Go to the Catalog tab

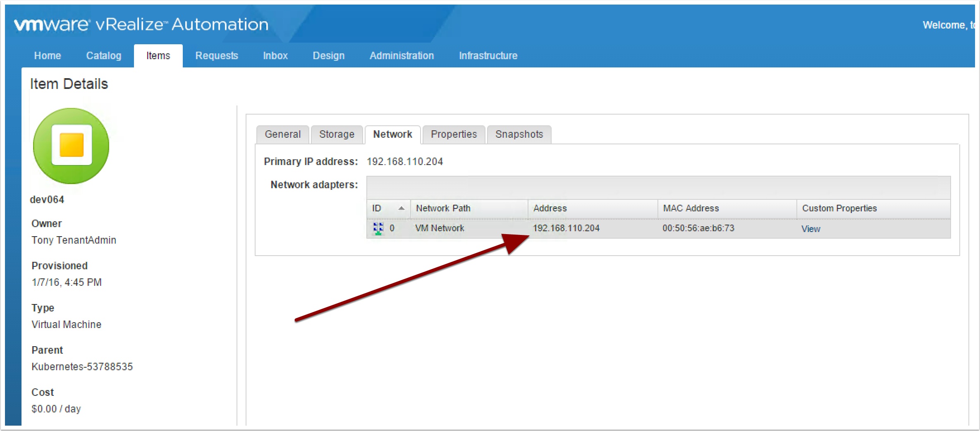pyautogui.click(x=103, y=56)
